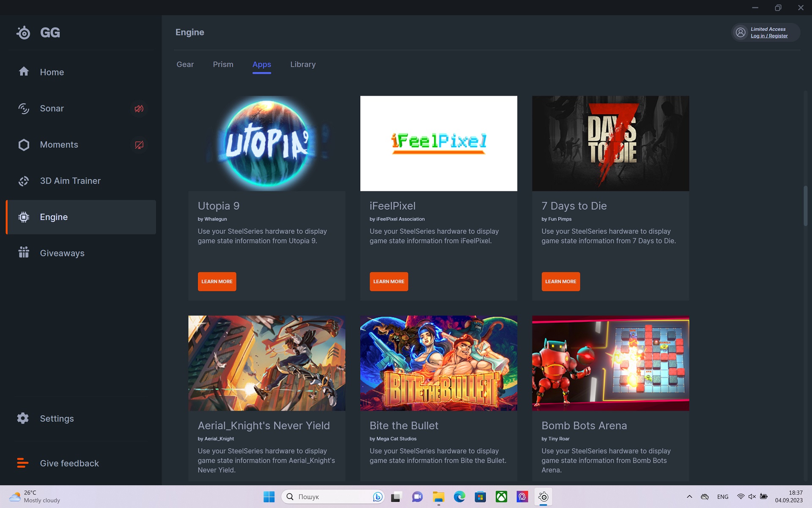Switch to the Prism tab
This screenshot has width=812, height=508.
[223, 64]
